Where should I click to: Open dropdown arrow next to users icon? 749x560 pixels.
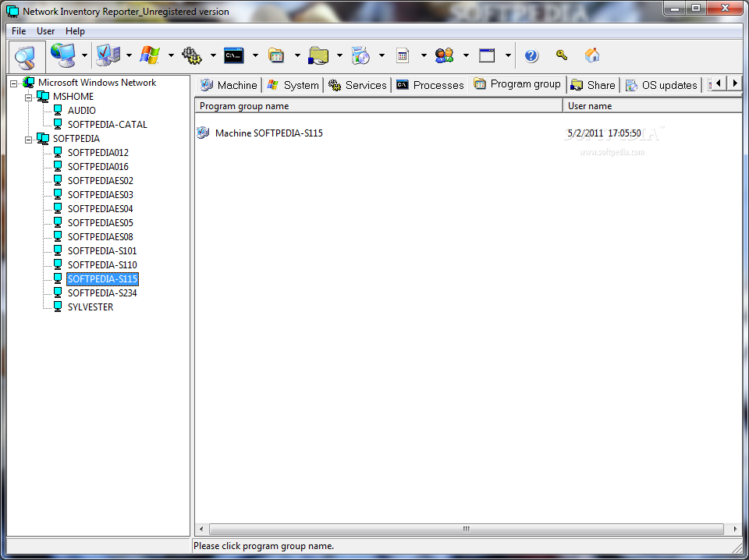(x=466, y=55)
